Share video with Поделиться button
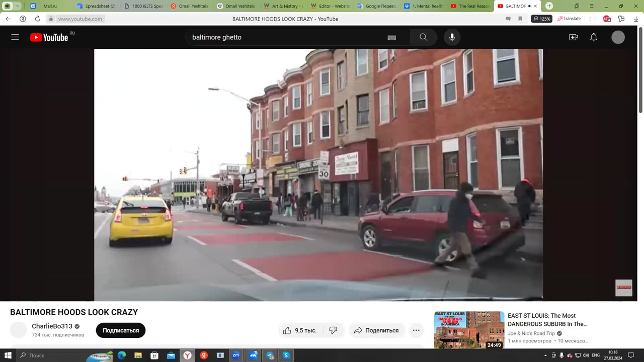 376,330
